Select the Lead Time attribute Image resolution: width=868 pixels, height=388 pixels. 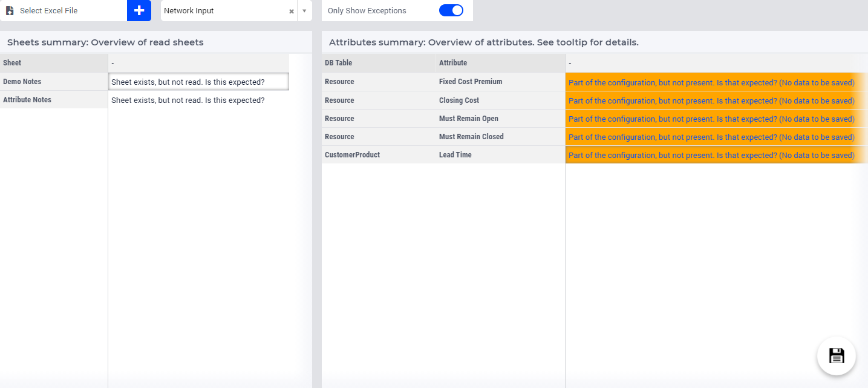tap(500, 155)
